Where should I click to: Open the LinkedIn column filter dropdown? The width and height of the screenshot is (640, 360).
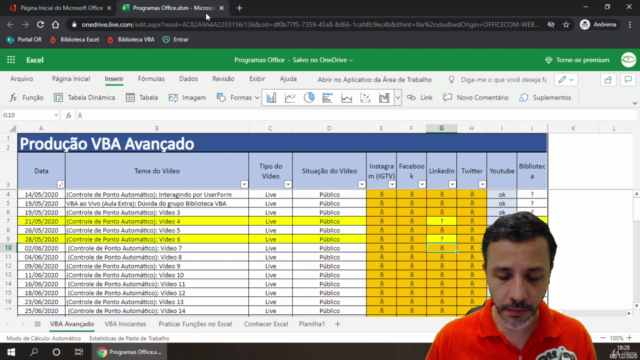(x=452, y=184)
